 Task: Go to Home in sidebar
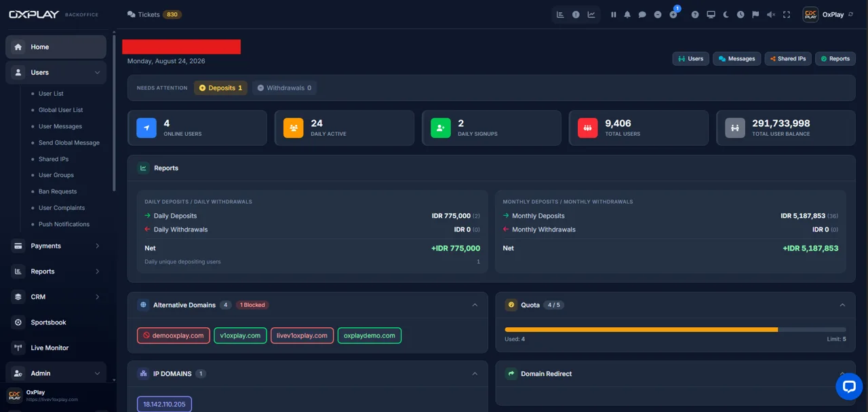[56, 47]
